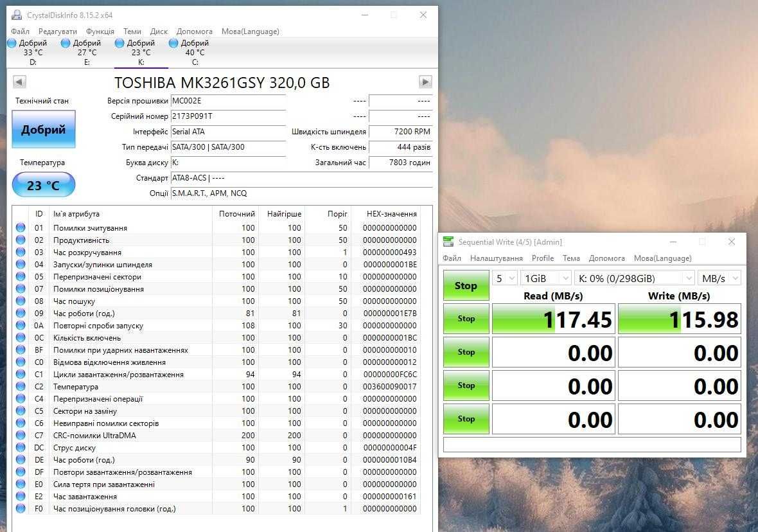Go to next disk with right arrow
Image resolution: width=758 pixels, height=532 pixels.
pyautogui.click(x=425, y=82)
